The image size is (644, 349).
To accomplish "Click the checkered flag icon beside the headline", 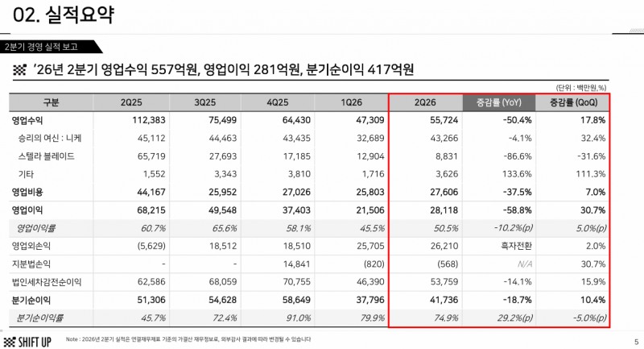I will tap(19, 70).
